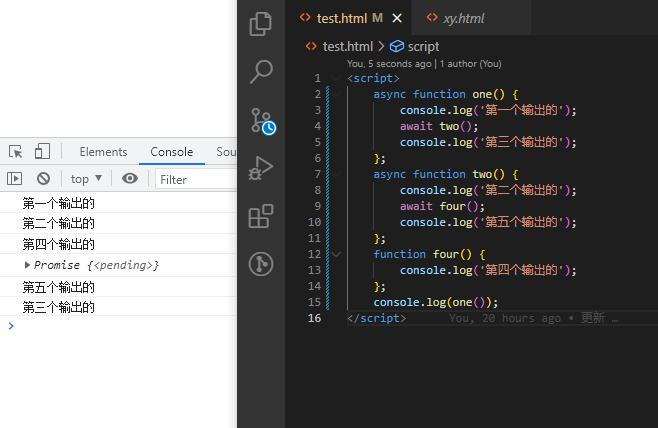Click the 'script' breadcrumb item
Image resolution: width=658 pixels, height=428 pixels.
[x=422, y=46]
